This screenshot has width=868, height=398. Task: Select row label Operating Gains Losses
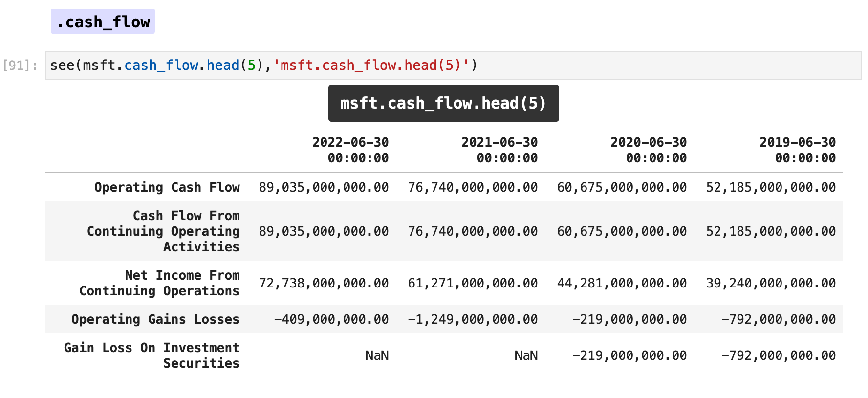coord(155,319)
